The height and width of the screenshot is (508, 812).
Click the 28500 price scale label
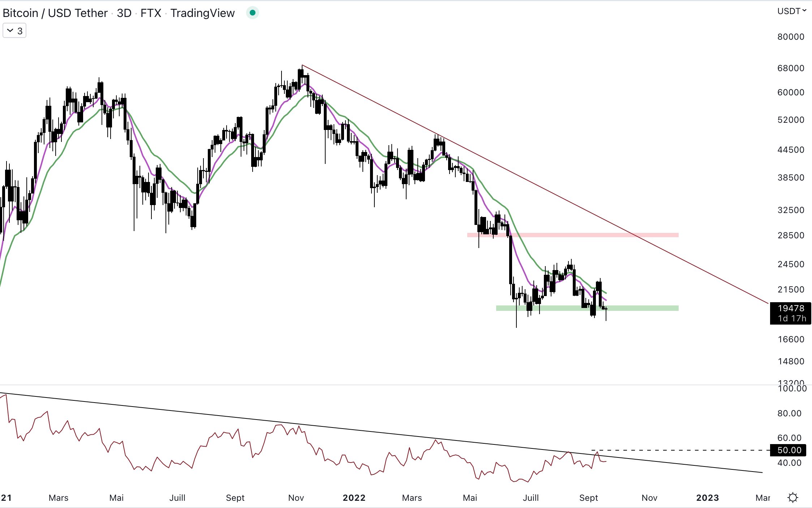coord(791,235)
